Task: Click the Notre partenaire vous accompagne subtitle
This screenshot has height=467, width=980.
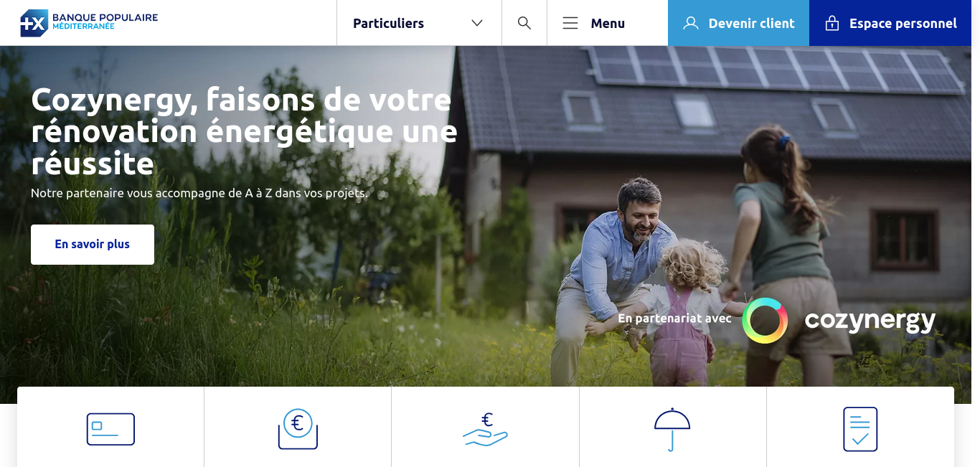Action: click(199, 193)
